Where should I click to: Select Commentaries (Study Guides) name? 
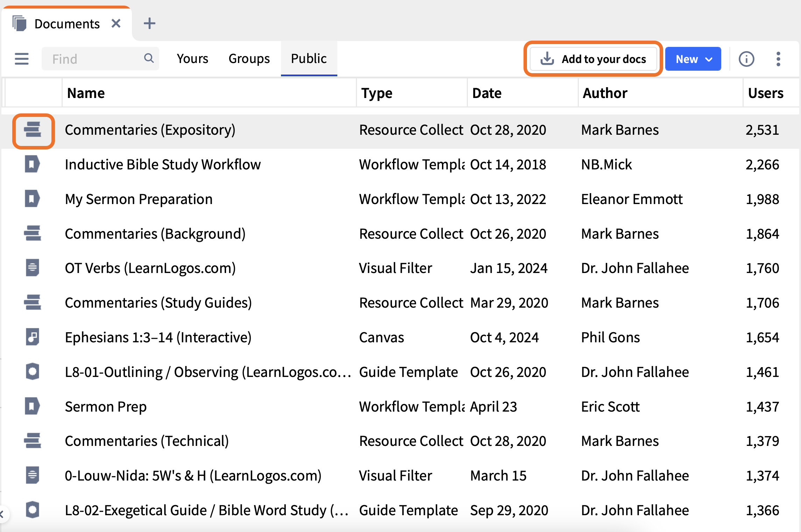159,303
